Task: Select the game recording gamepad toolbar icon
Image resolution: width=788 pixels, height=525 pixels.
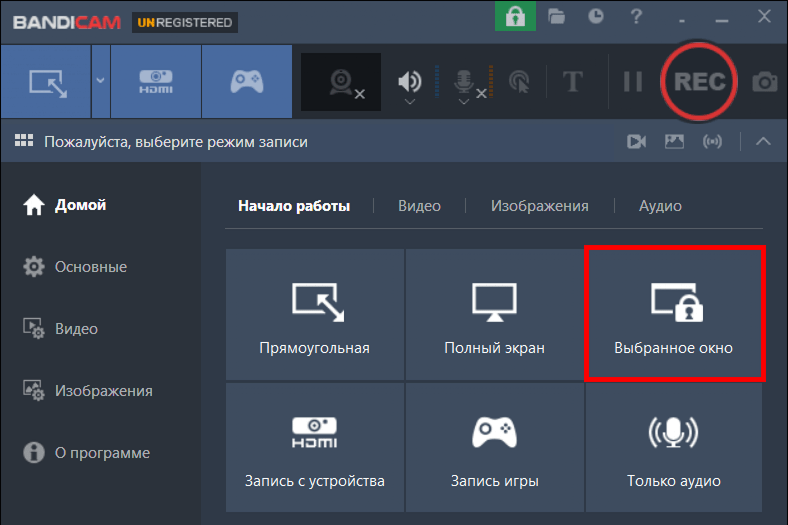Action: pos(247,81)
